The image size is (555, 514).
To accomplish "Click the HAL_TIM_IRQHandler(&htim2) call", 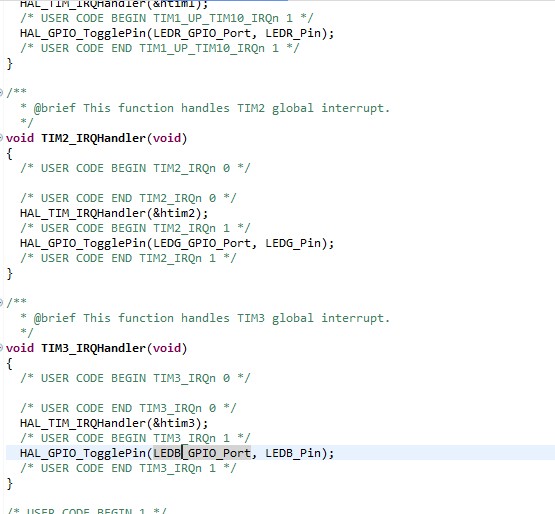I will [114, 213].
